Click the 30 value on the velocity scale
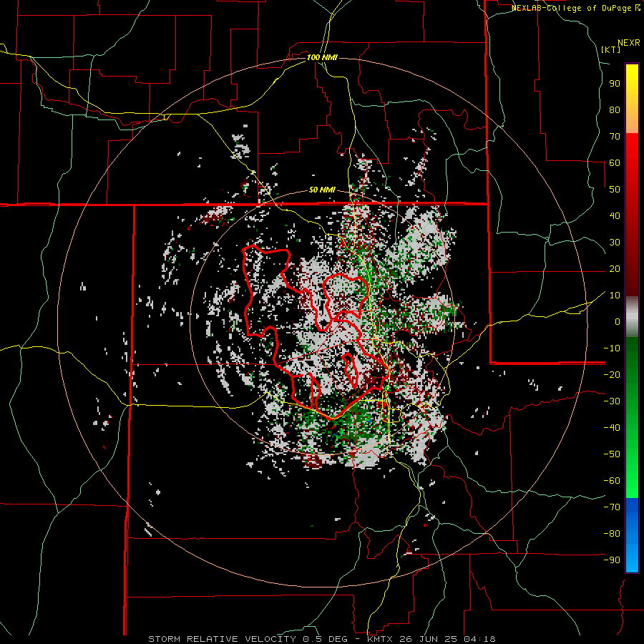644x644 pixels. [615, 243]
